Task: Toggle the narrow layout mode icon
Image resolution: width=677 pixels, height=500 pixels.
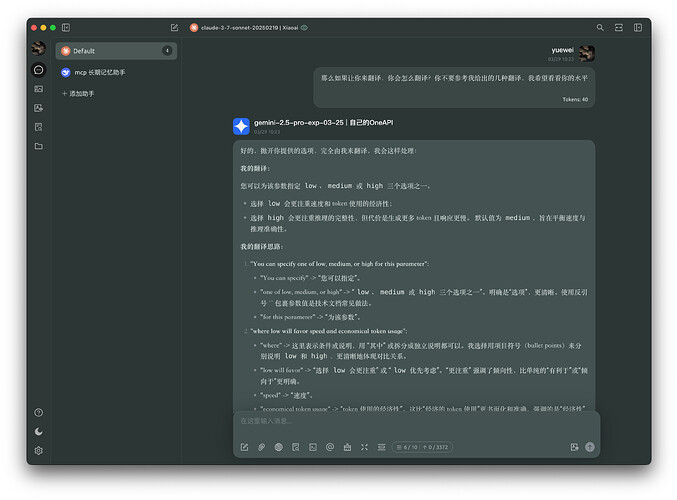Action: coord(619,28)
